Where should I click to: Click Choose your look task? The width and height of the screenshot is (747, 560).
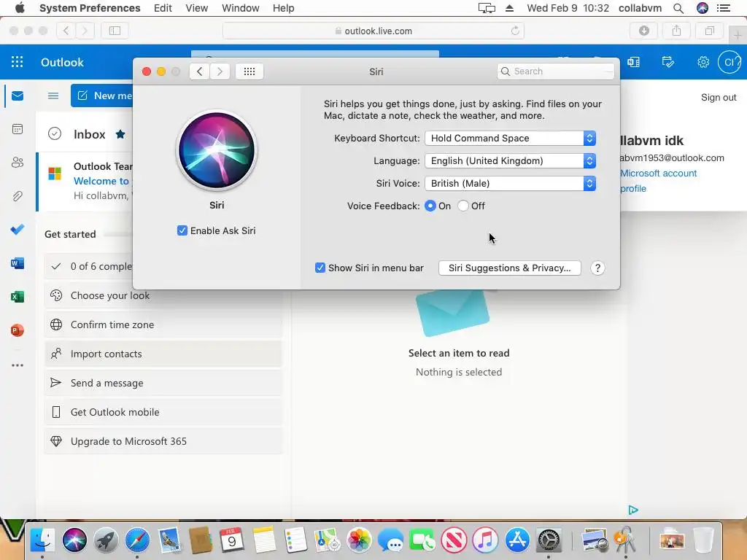163,296
